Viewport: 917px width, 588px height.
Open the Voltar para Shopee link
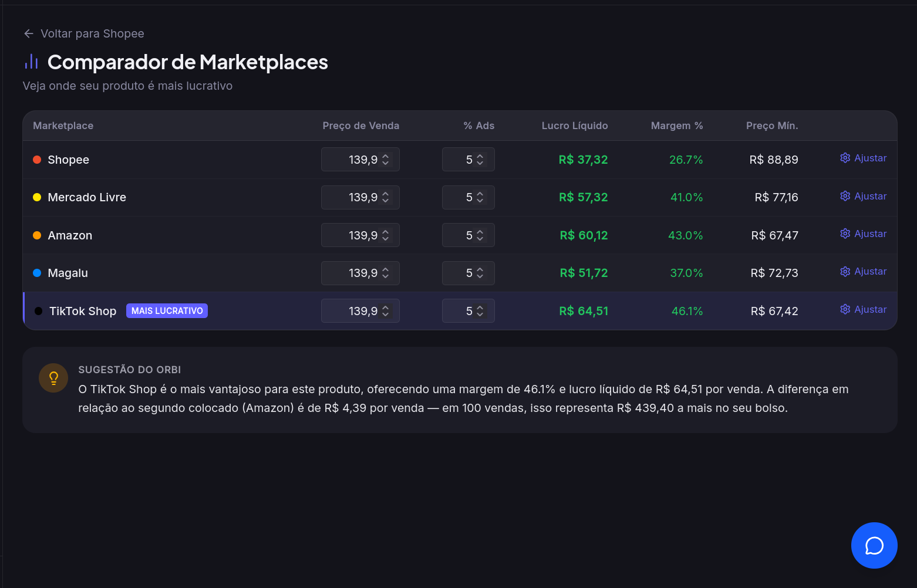pos(84,33)
